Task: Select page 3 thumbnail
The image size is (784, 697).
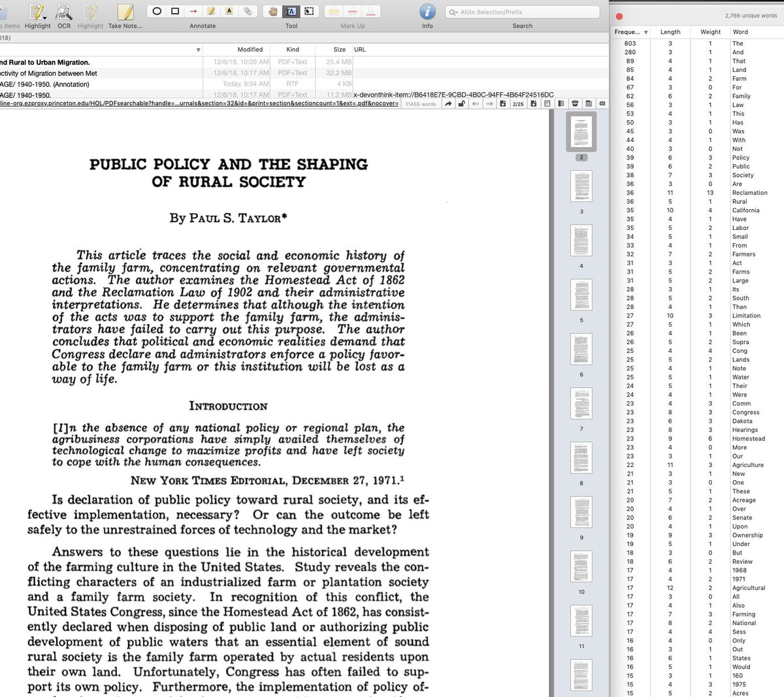Action: click(581, 186)
